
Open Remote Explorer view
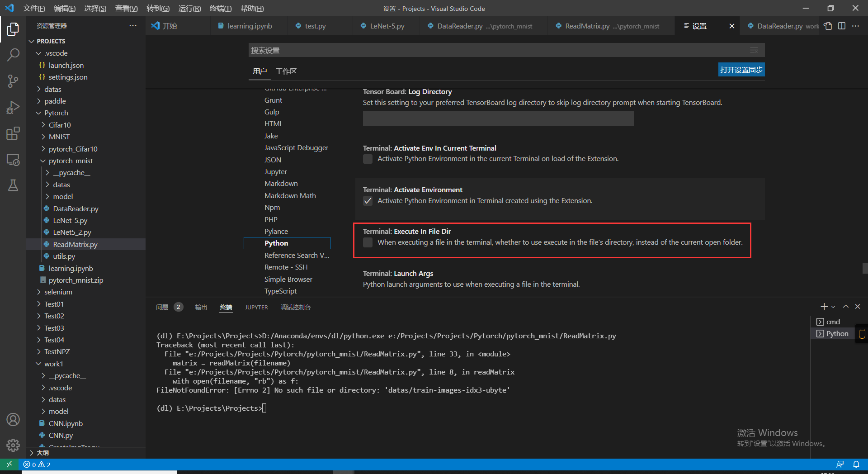click(13, 159)
